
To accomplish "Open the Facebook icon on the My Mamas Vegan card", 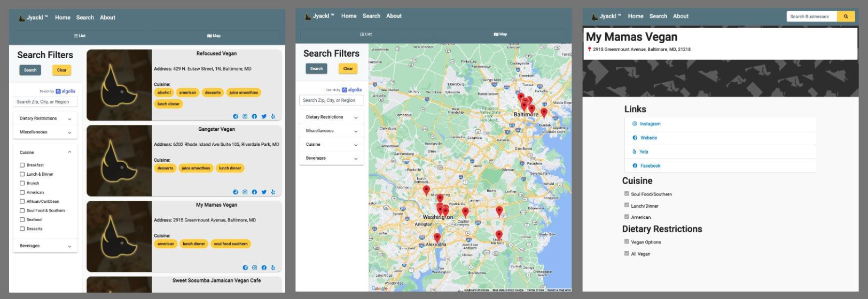I will coord(264,268).
